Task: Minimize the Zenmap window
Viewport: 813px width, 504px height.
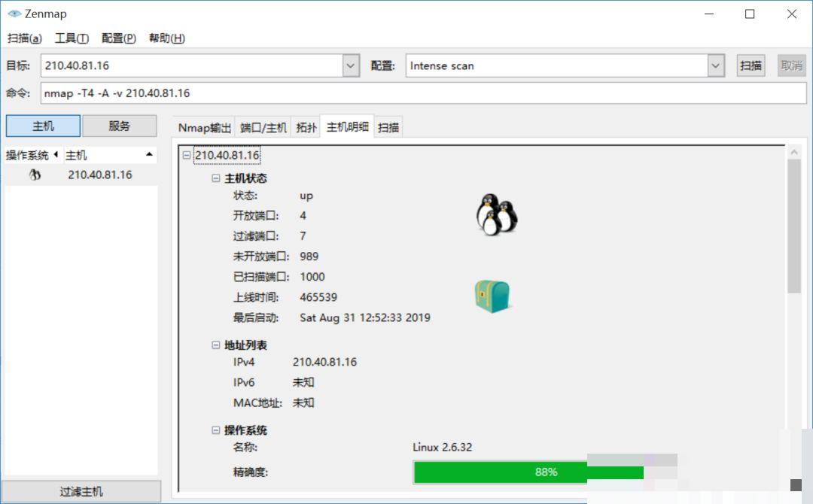Action: coord(709,14)
